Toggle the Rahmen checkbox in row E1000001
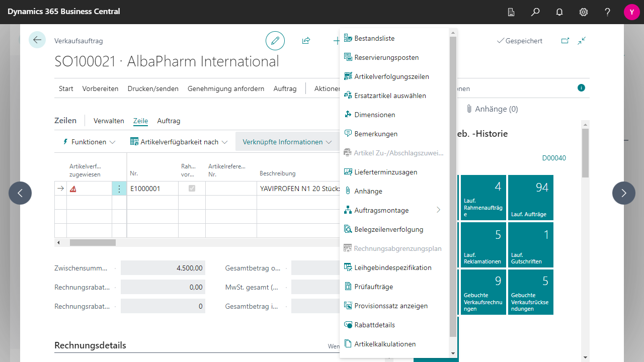 [192, 189]
